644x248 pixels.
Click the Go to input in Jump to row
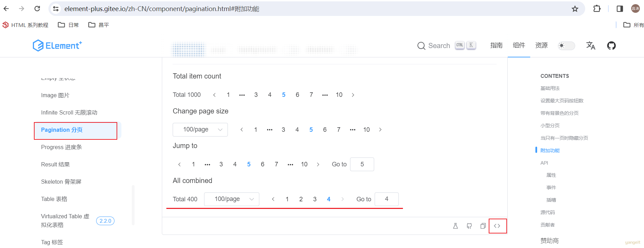pos(362,164)
